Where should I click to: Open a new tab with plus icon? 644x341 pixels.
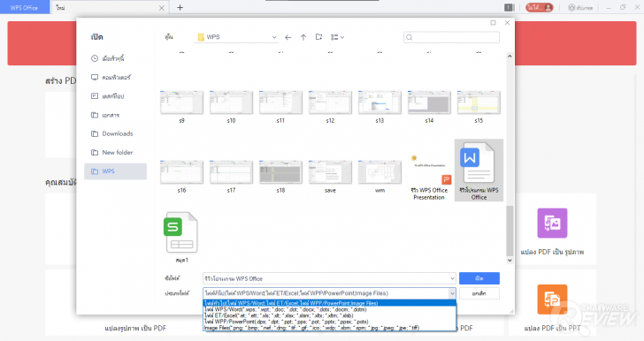tap(180, 7)
